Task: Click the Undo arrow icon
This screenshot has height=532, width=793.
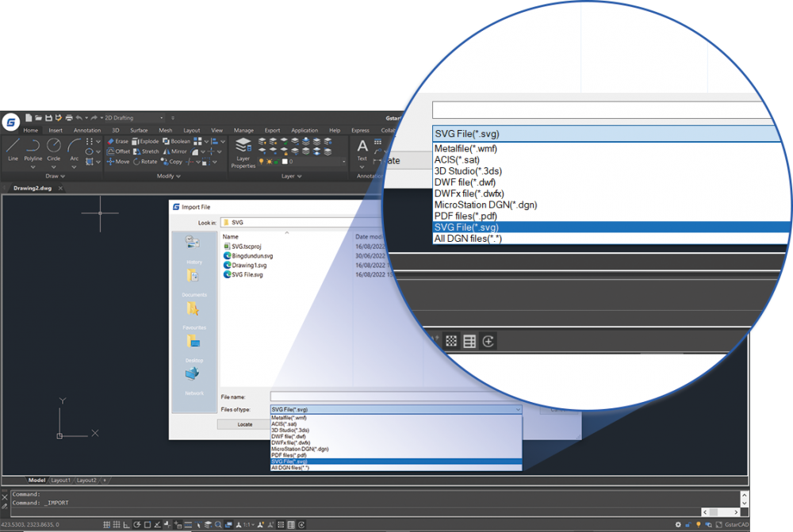Action: click(79, 118)
